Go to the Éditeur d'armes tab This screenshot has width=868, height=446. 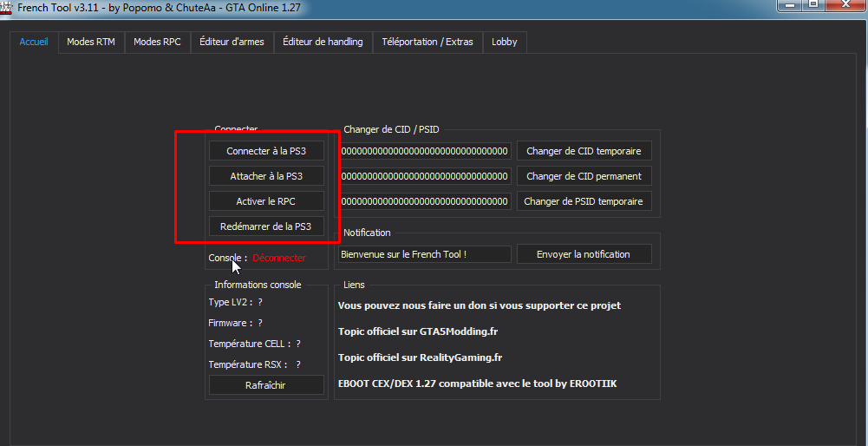coord(232,43)
